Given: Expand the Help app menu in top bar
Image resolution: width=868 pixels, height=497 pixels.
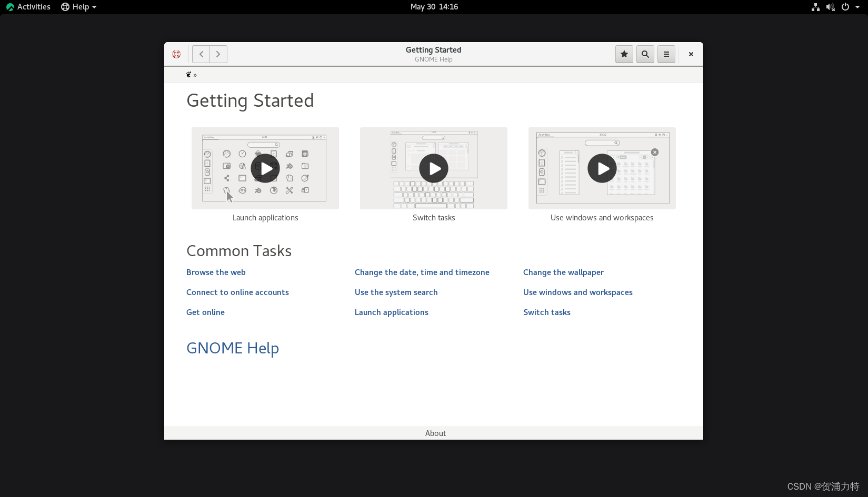Looking at the screenshot, I should point(79,7).
